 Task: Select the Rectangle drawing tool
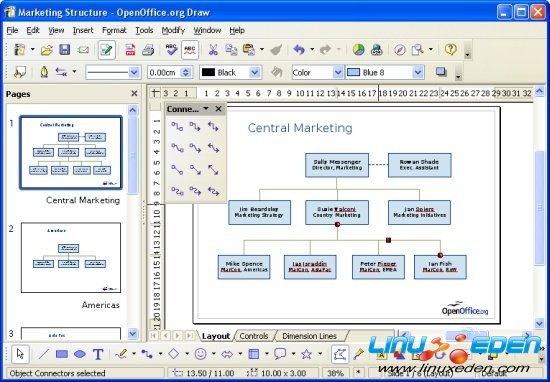tap(62, 354)
